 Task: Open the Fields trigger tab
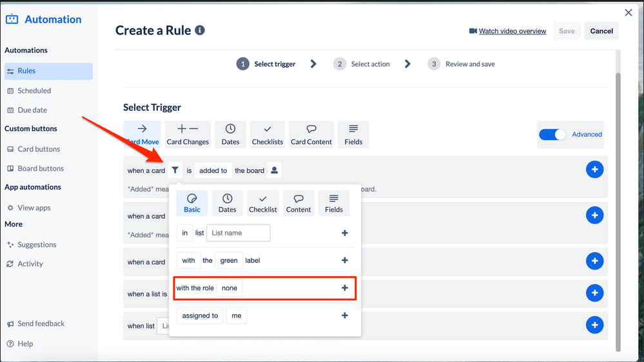[353, 134]
